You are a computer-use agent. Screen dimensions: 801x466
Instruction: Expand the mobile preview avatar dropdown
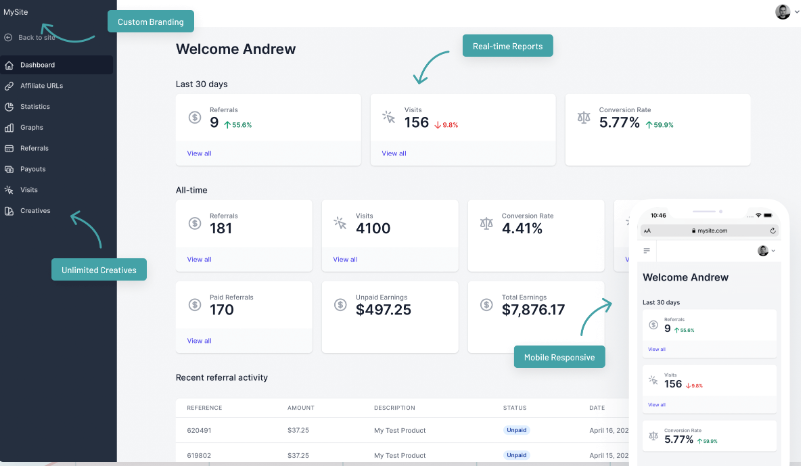point(766,250)
